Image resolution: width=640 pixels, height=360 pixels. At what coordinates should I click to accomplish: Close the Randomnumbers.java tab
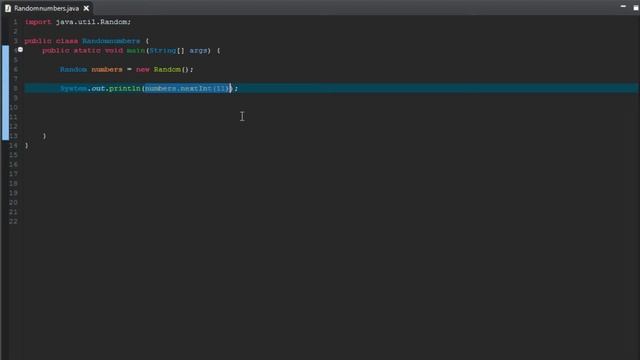(86, 8)
